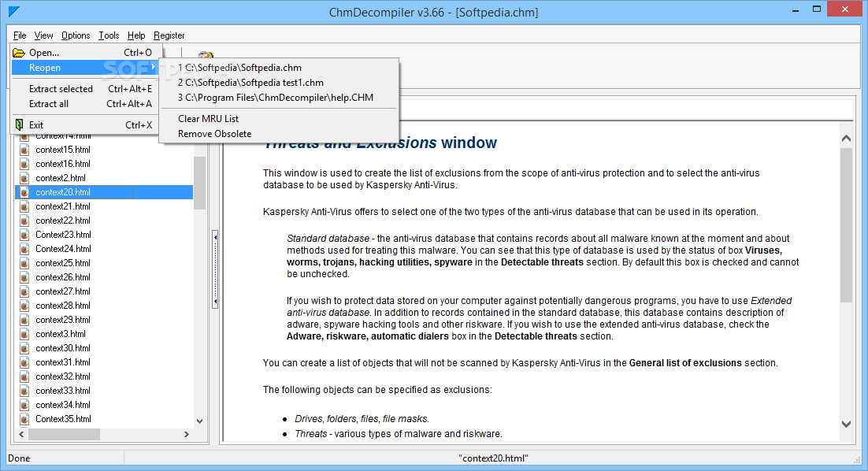The height and width of the screenshot is (471, 868).
Task: Click the file list horizontal scrollbar thumb
Action: [64, 435]
